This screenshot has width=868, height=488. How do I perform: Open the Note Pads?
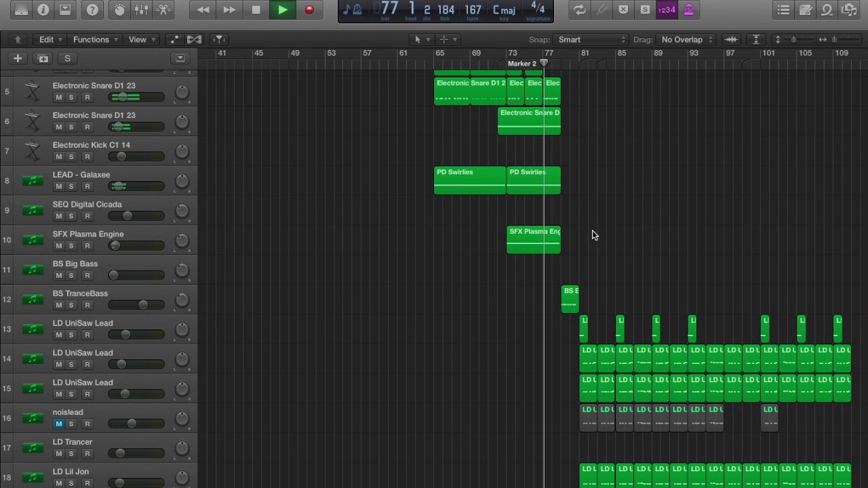(x=805, y=9)
